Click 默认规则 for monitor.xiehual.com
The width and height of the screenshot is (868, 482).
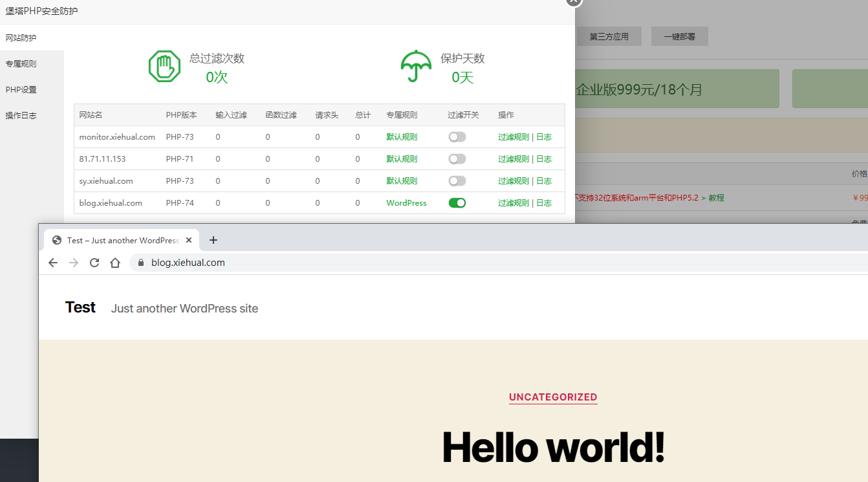point(402,137)
